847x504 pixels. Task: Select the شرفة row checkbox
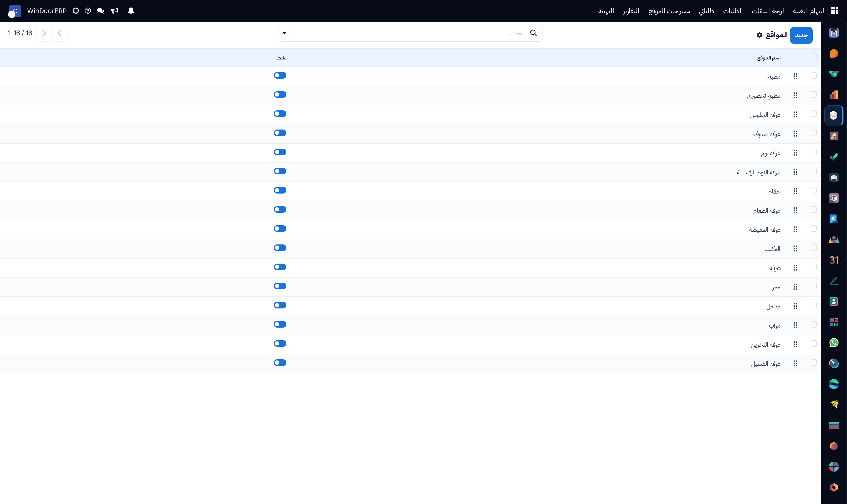(x=813, y=267)
